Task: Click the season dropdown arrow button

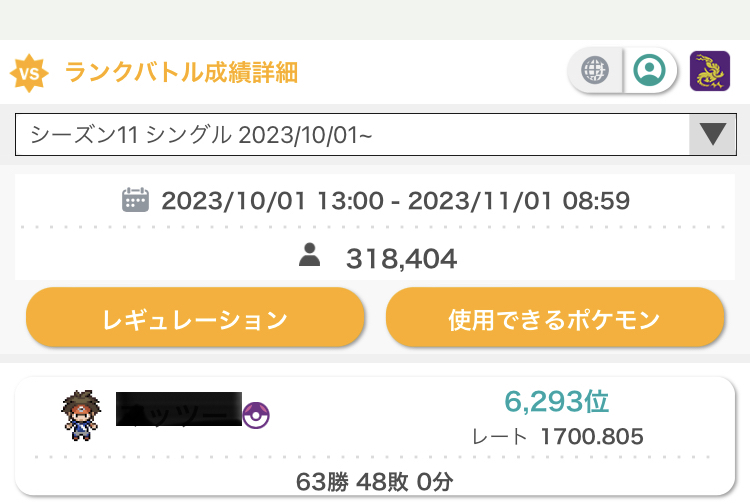Action: (x=712, y=134)
